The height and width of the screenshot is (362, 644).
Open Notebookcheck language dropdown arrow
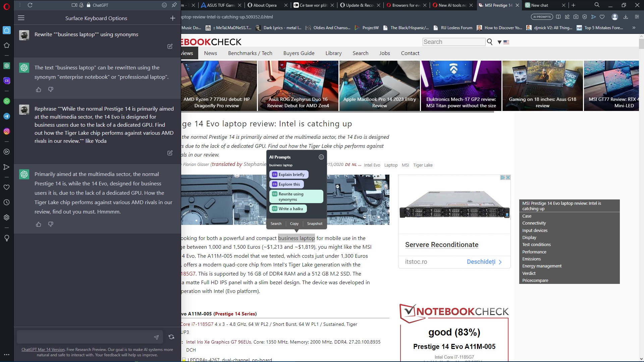(499, 42)
